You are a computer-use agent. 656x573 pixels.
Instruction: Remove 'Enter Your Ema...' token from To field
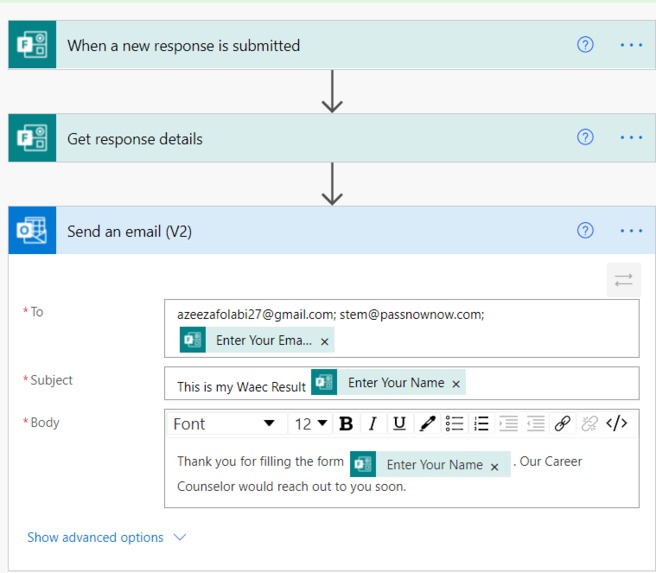click(x=324, y=342)
